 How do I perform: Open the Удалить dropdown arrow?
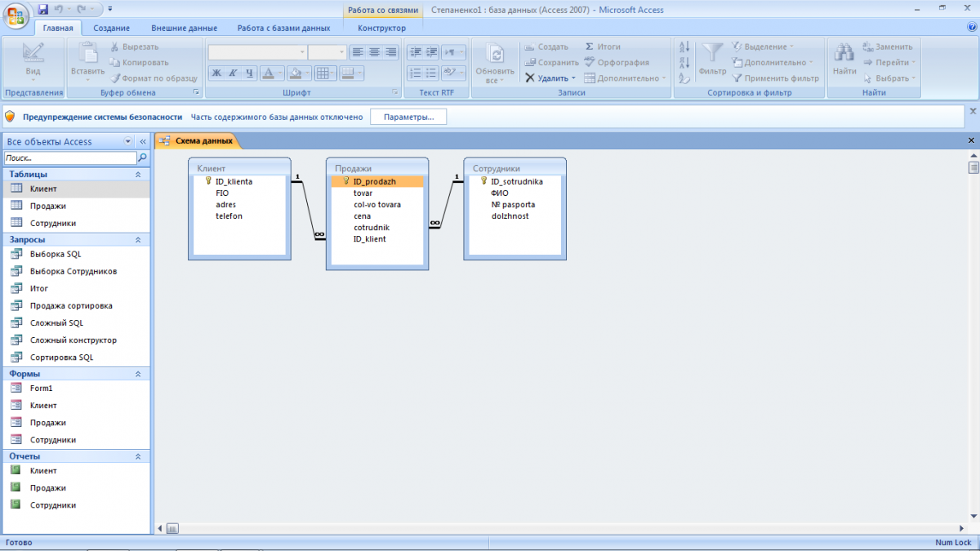click(x=573, y=78)
